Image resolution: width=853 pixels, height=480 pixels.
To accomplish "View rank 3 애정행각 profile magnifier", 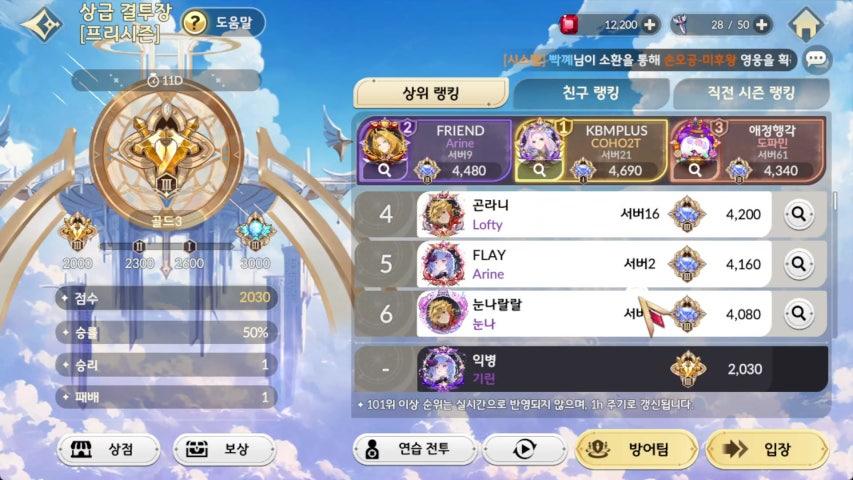I will pos(695,170).
